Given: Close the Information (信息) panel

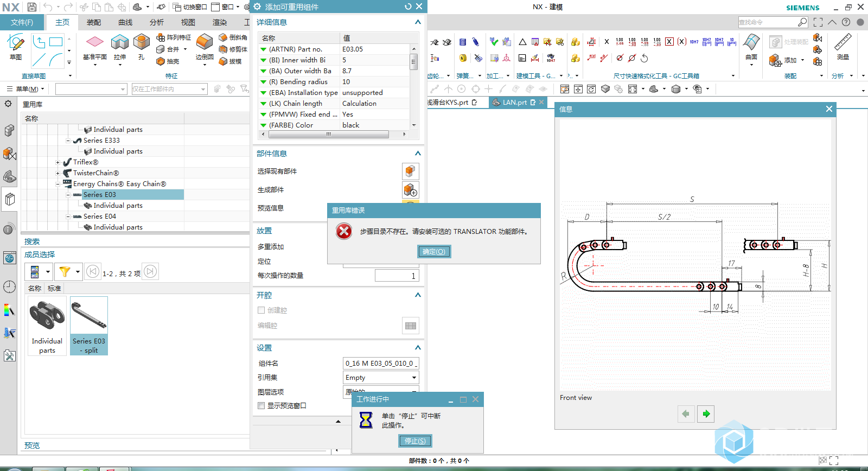Looking at the screenshot, I should pos(829,109).
